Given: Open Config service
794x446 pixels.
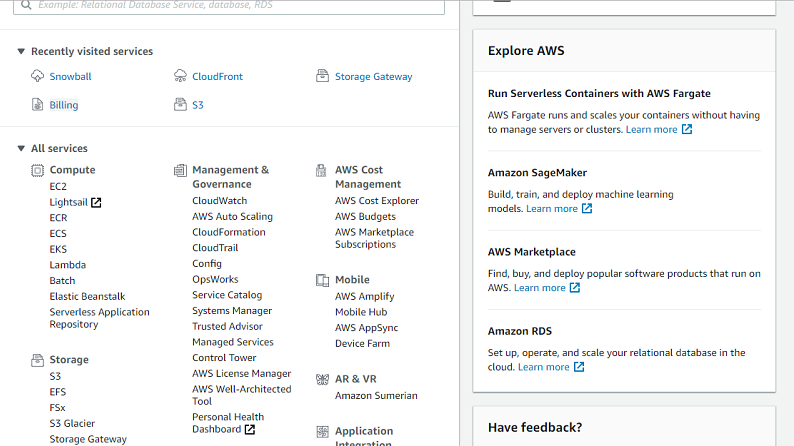Looking at the screenshot, I should (x=207, y=263).
